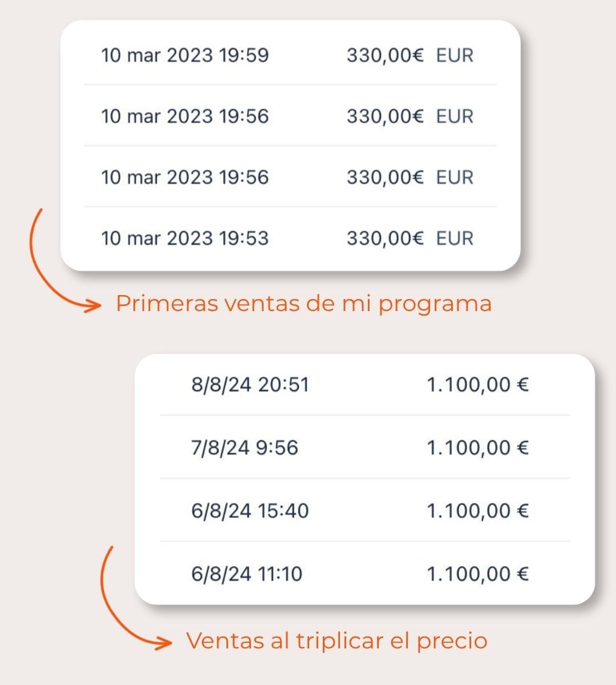Open the 8/8/24 20:51 sale entry

point(364,384)
